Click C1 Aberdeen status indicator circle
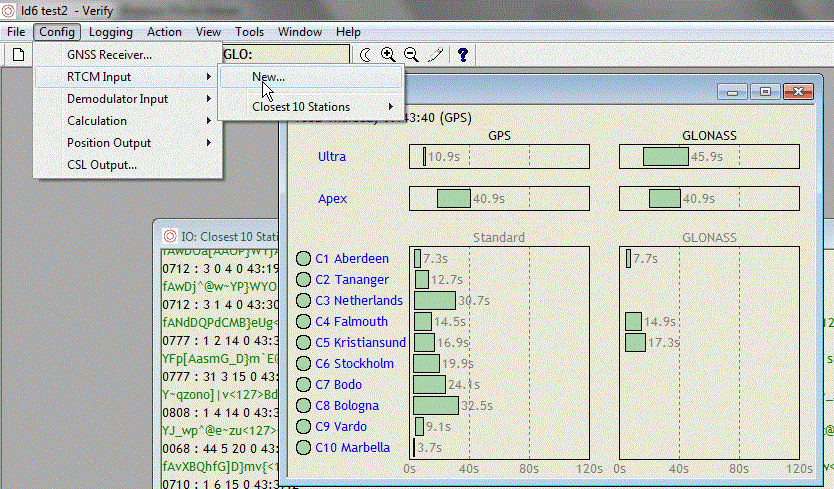 (x=303, y=259)
